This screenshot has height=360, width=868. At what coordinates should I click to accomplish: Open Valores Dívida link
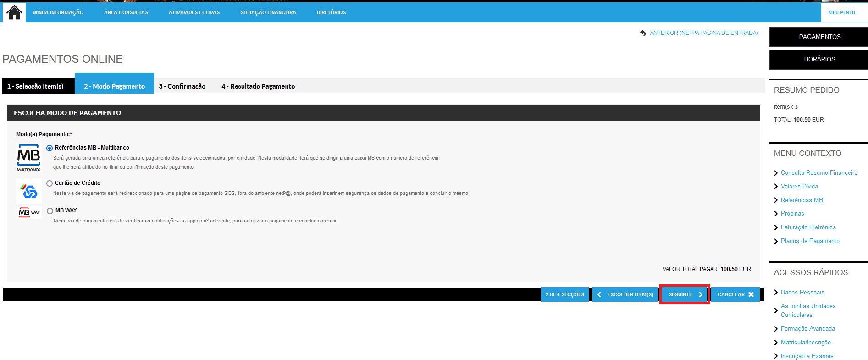point(799,187)
